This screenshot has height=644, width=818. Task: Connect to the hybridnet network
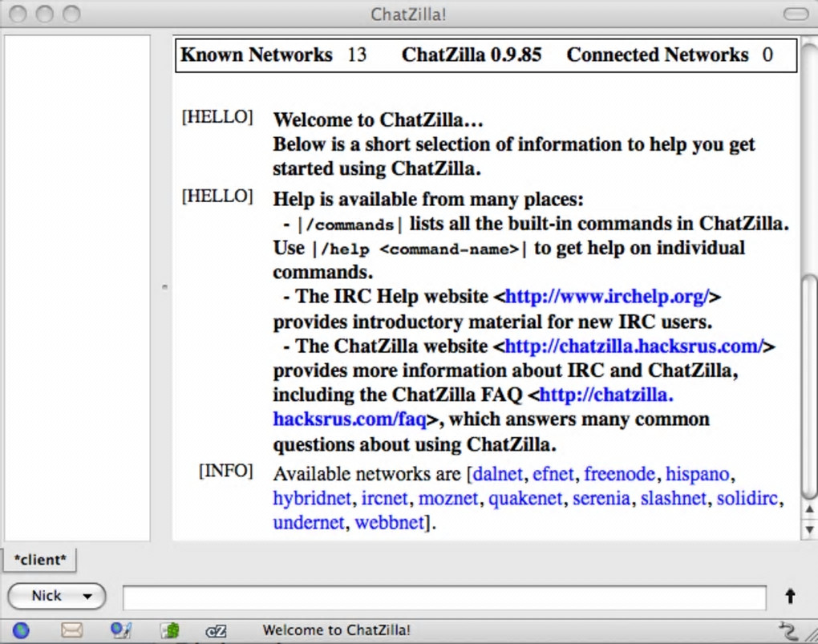(x=312, y=498)
